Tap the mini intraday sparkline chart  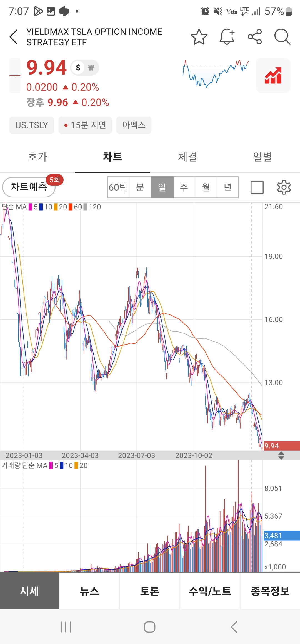pos(216,74)
